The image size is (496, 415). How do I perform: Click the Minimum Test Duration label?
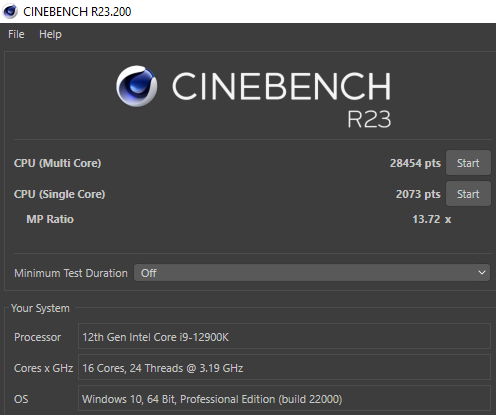click(x=71, y=273)
